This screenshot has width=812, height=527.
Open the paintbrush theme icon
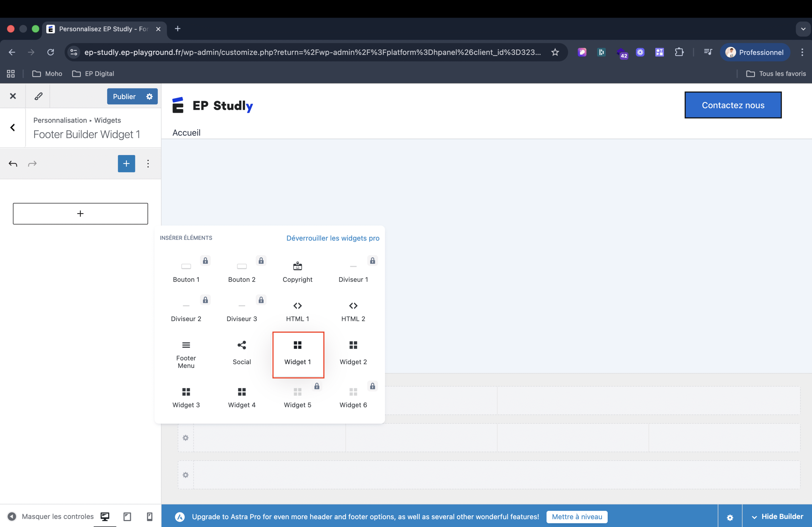(38, 96)
